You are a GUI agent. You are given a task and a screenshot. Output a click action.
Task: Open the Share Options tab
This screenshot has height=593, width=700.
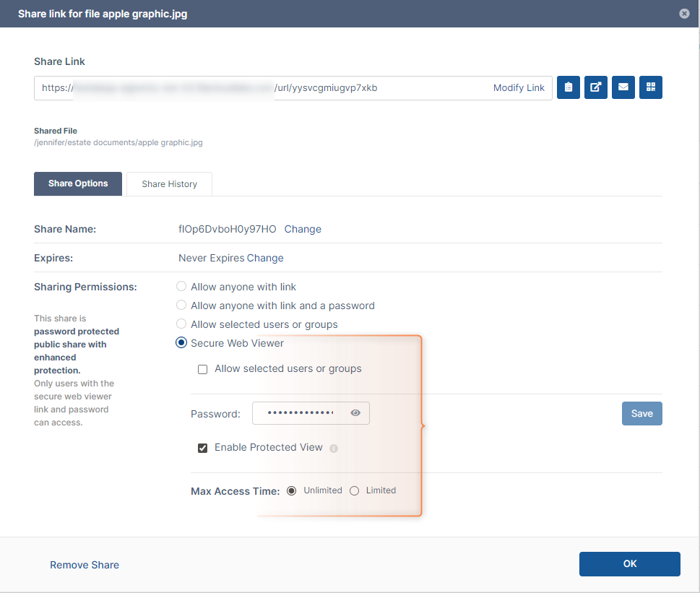pos(78,184)
